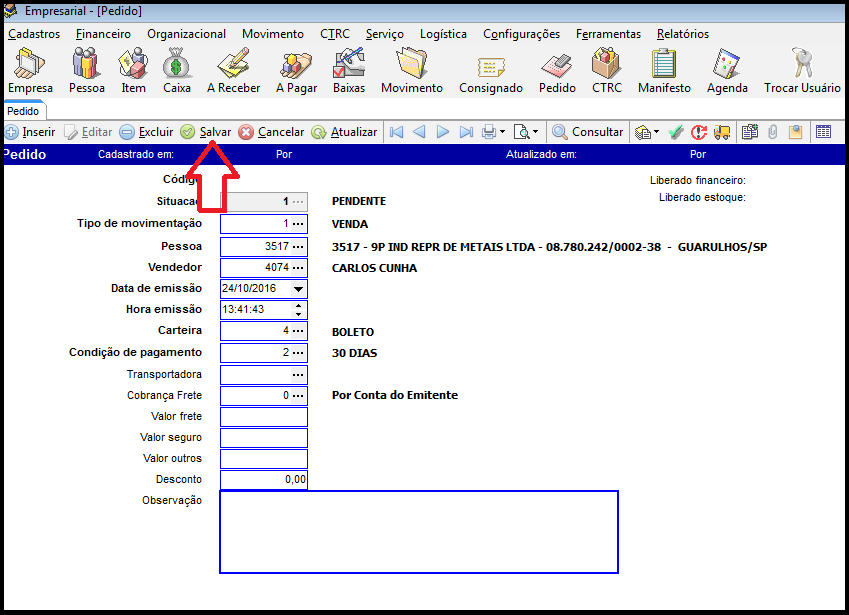
Task: Select the Pedido tab
Action: 23,111
